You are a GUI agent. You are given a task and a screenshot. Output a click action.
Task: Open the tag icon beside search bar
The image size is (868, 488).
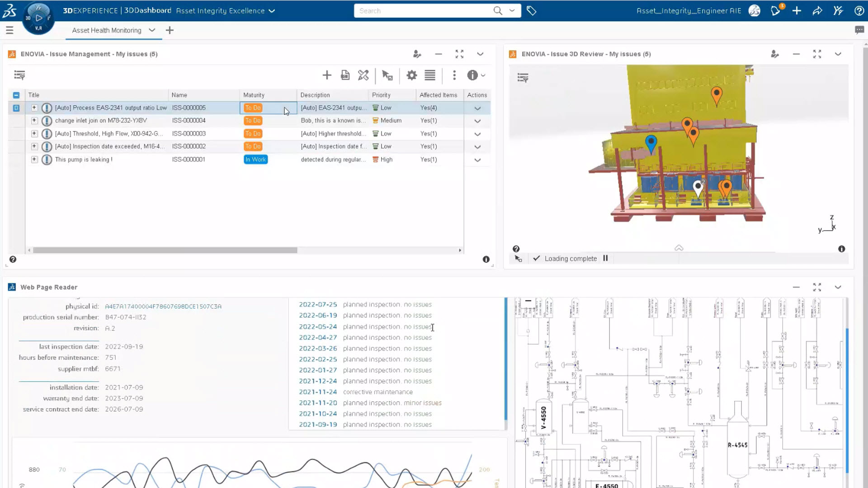(x=532, y=11)
